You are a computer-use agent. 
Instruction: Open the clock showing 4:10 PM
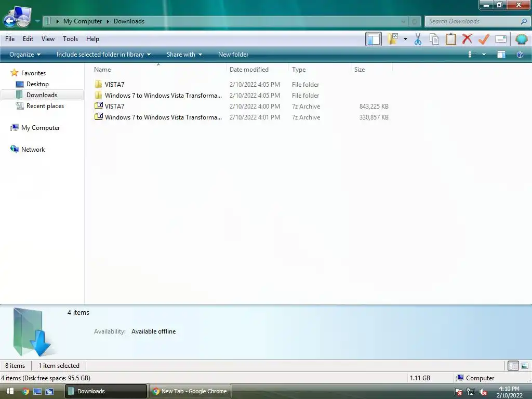click(x=509, y=392)
